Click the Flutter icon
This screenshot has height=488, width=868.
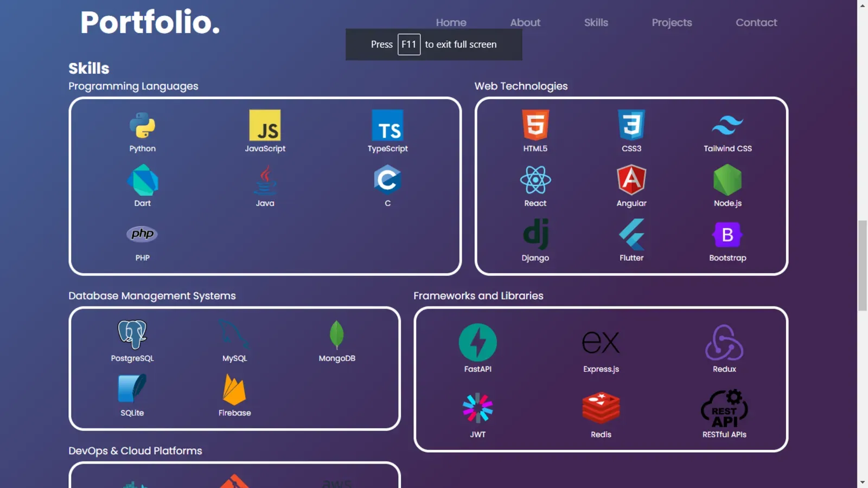(x=631, y=234)
